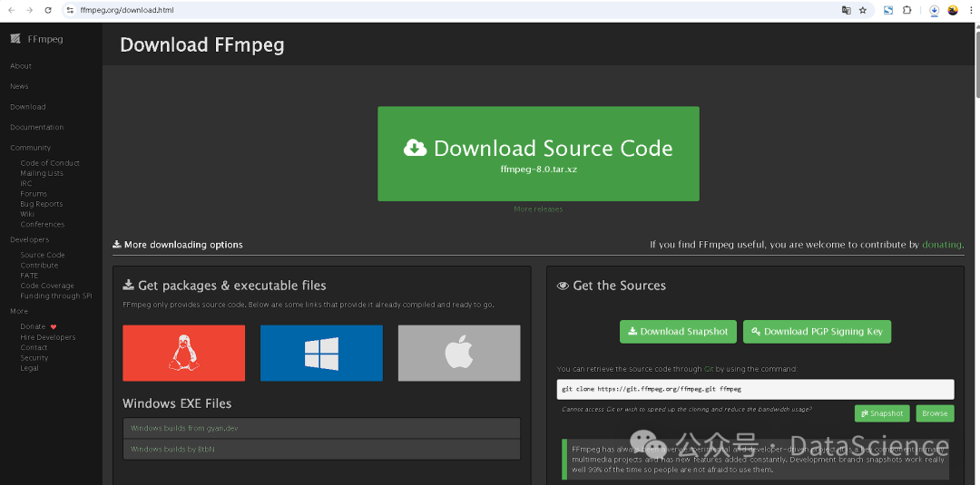Click the blue extension icon in toolbar
The image size is (980, 485).
(888, 10)
